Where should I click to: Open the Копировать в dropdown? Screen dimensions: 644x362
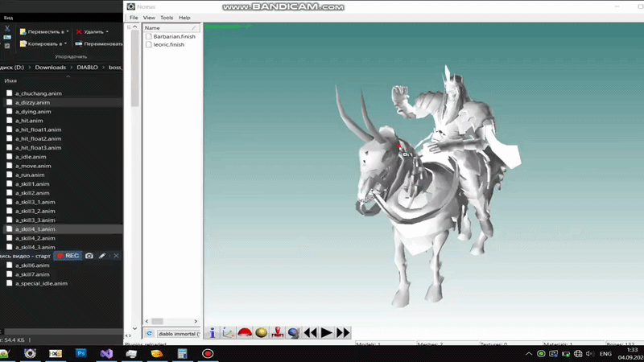coord(43,43)
